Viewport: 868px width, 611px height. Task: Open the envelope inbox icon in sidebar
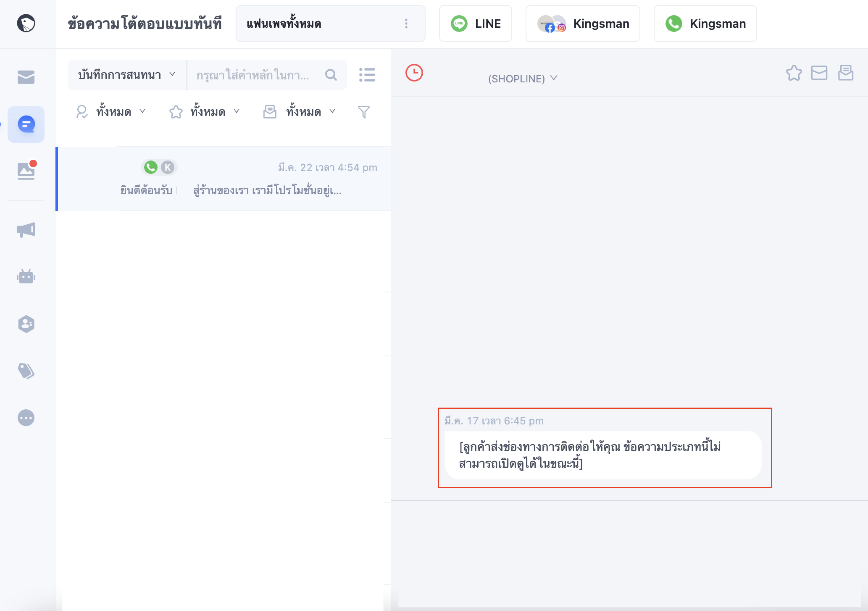(x=26, y=77)
